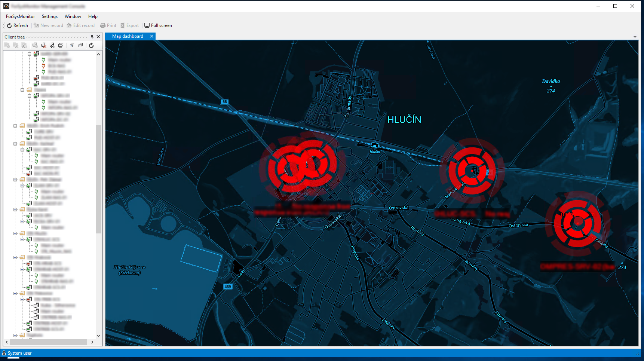
Task: Click the lock icon beside System user
Action: pos(4,353)
